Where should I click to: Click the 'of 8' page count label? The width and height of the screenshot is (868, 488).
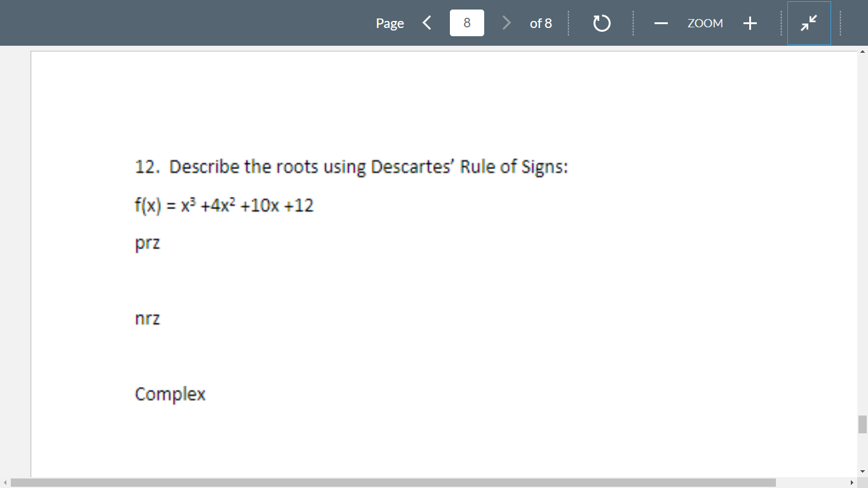pos(541,23)
